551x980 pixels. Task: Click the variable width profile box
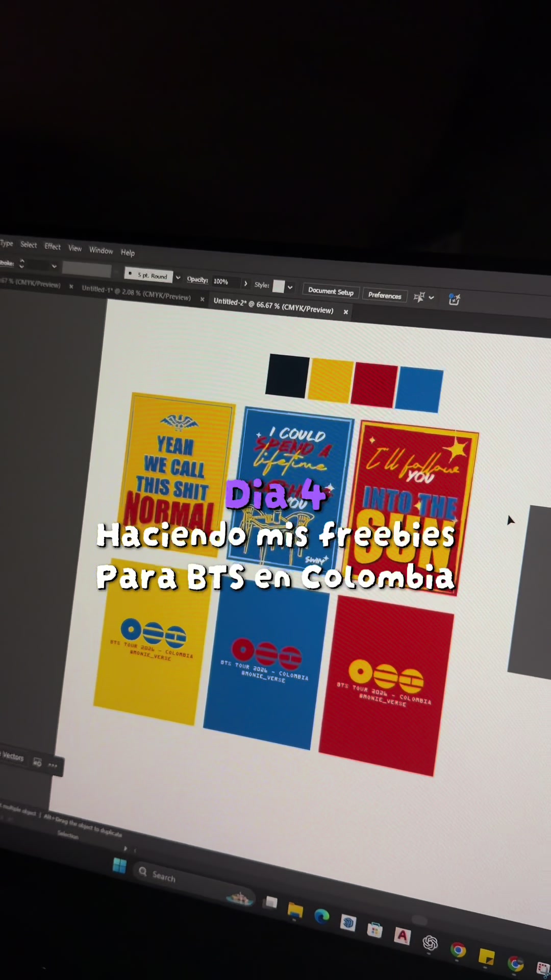(87, 269)
